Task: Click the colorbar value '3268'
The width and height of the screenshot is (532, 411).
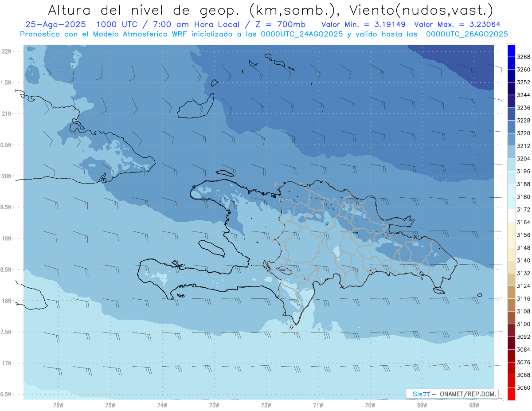Action: (524, 57)
